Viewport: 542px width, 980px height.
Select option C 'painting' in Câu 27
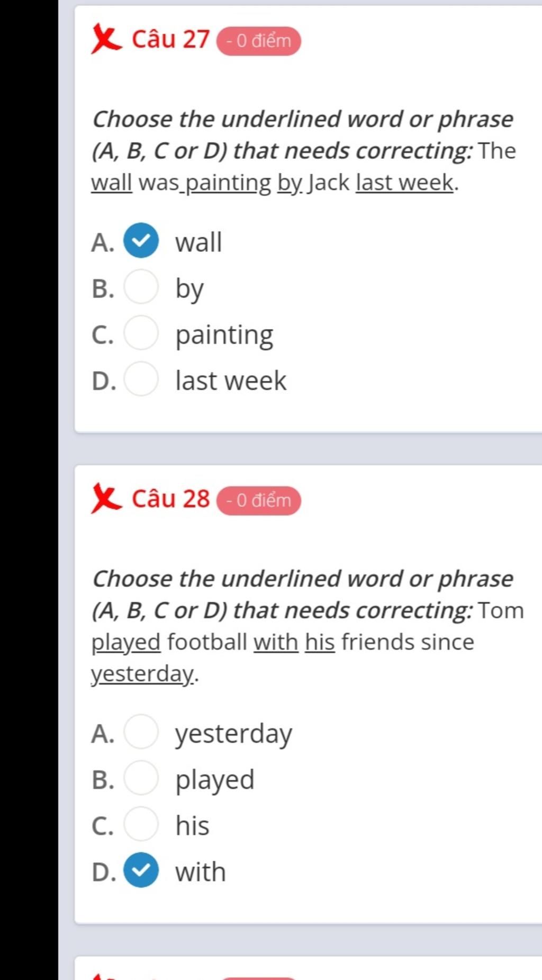click(141, 333)
